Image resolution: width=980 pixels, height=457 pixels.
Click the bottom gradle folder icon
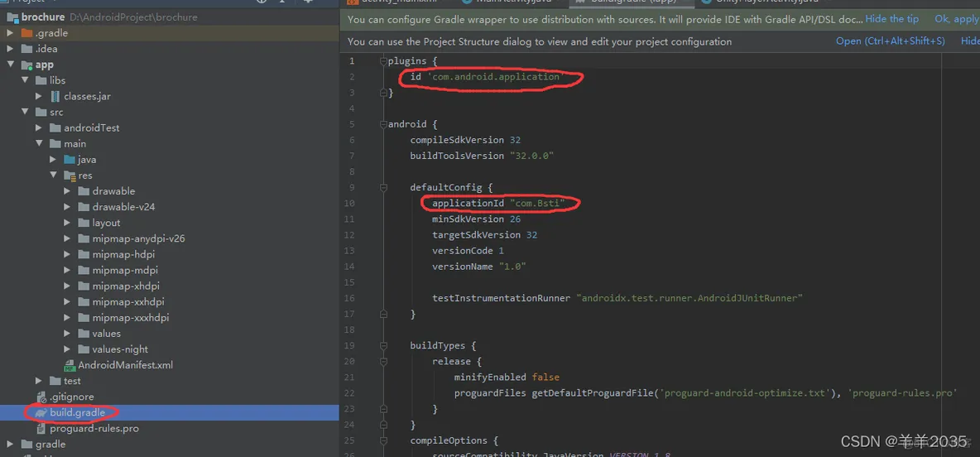click(26, 444)
